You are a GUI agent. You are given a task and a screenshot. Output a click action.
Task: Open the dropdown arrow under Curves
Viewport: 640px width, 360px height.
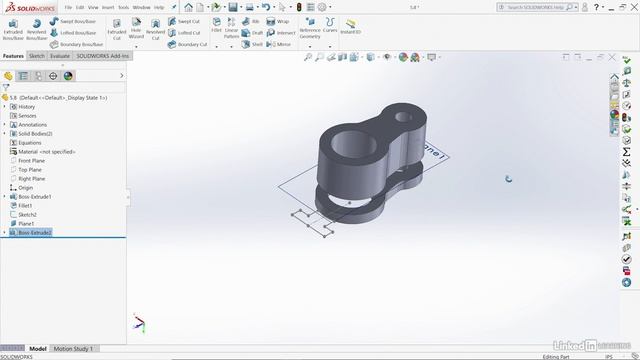[330, 47]
